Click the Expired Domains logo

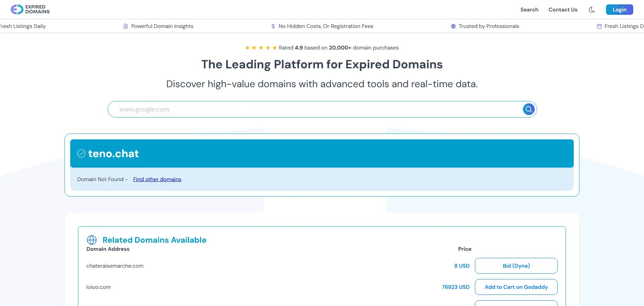(x=30, y=9)
